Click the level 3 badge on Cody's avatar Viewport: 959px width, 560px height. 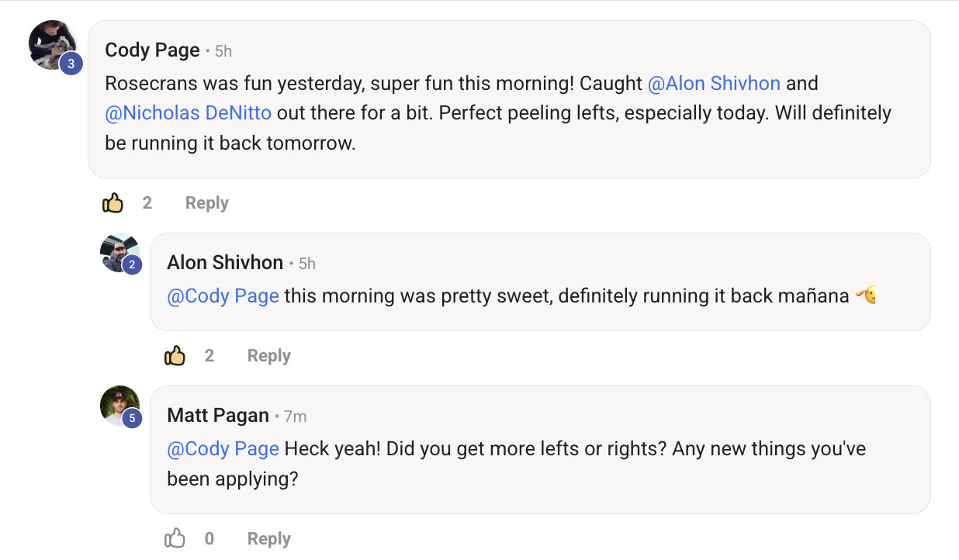pyautogui.click(x=71, y=64)
